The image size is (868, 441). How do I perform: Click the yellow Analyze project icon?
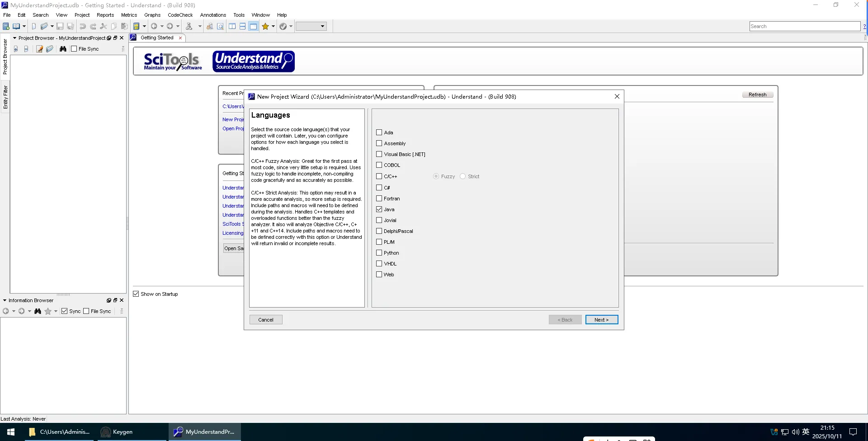[136, 26]
